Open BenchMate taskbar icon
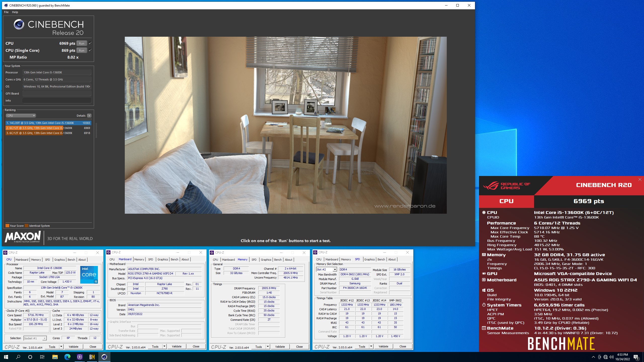The width and height of the screenshot is (644, 362). 92,357
